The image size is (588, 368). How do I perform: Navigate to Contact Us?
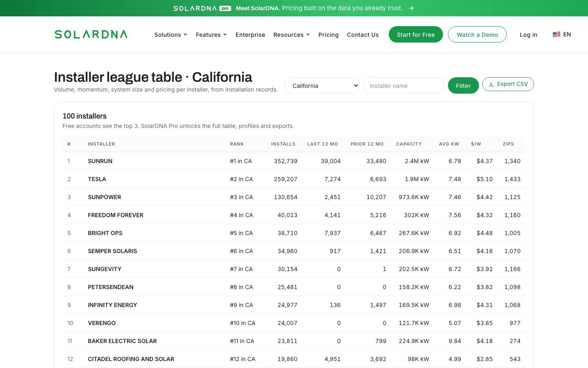363,35
